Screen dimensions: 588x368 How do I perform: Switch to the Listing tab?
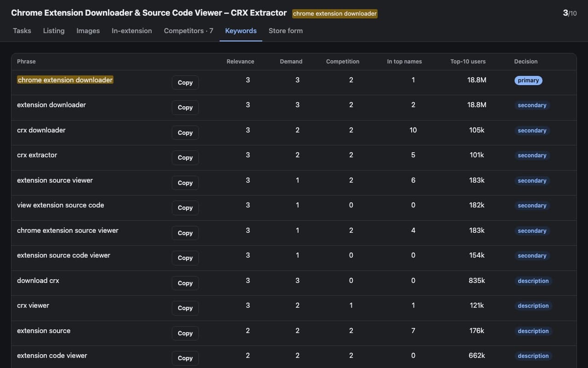54,31
